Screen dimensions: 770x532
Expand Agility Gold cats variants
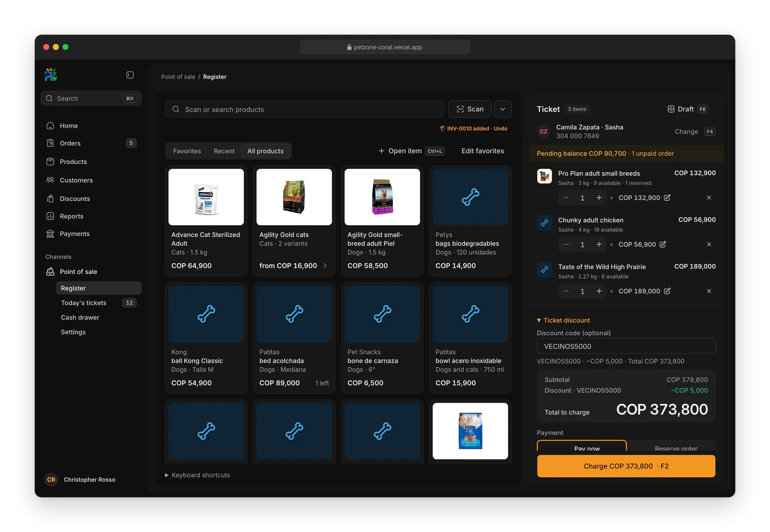(325, 266)
